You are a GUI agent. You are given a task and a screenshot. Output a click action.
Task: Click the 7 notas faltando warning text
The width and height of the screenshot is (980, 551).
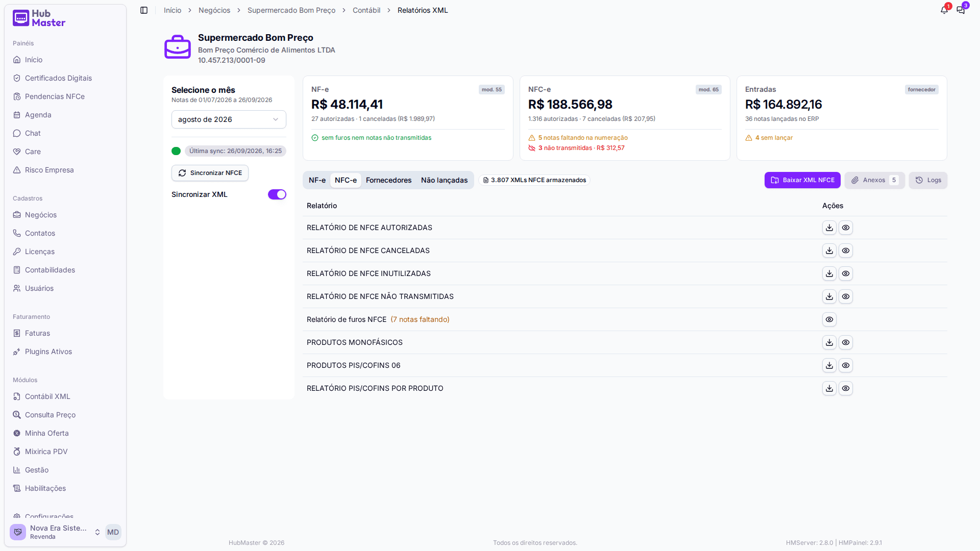click(420, 319)
